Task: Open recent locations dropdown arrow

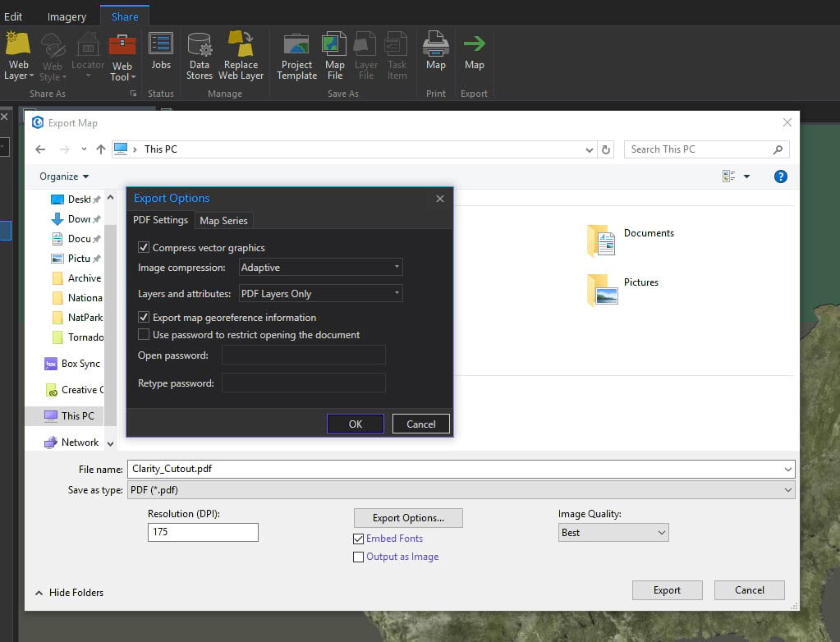Action: pyautogui.click(x=84, y=149)
